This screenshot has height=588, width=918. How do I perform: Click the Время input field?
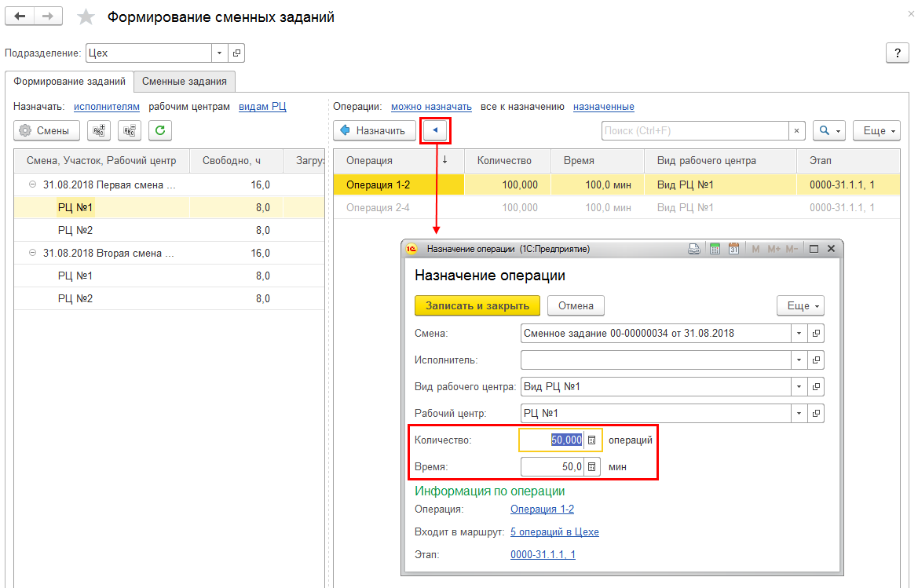(553, 467)
